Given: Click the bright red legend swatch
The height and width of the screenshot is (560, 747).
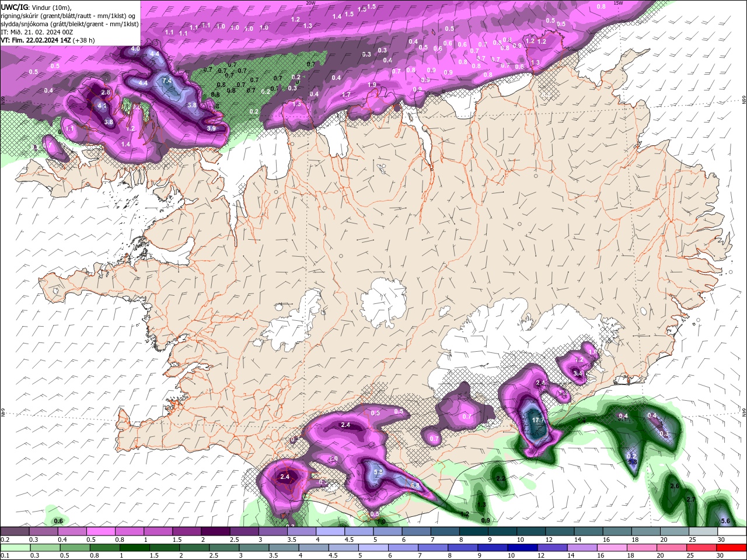Looking at the screenshot, I should pyautogui.click(x=731, y=548).
